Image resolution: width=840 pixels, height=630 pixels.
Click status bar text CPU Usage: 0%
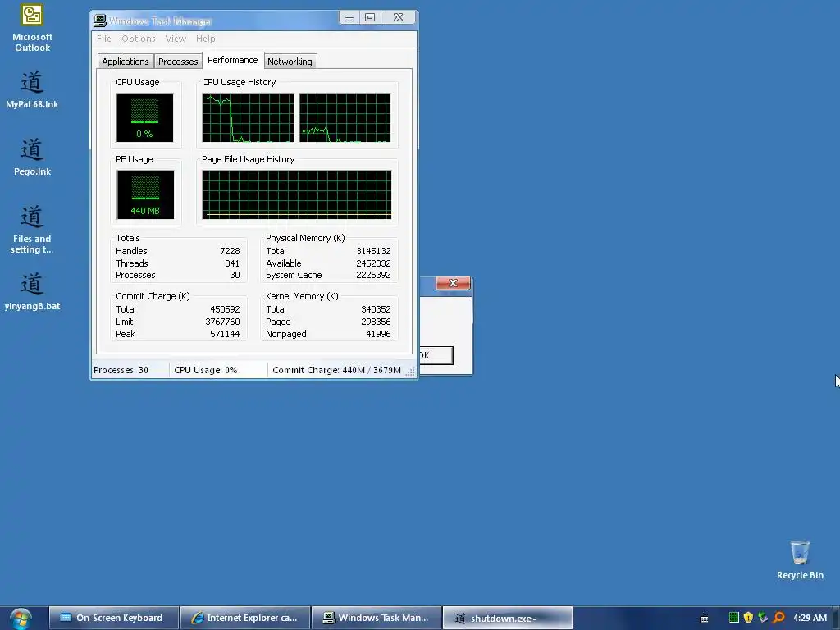tap(206, 370)
